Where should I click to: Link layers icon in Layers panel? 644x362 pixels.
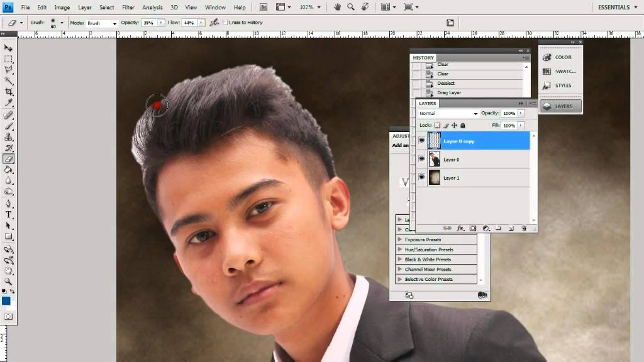(447, 228)
